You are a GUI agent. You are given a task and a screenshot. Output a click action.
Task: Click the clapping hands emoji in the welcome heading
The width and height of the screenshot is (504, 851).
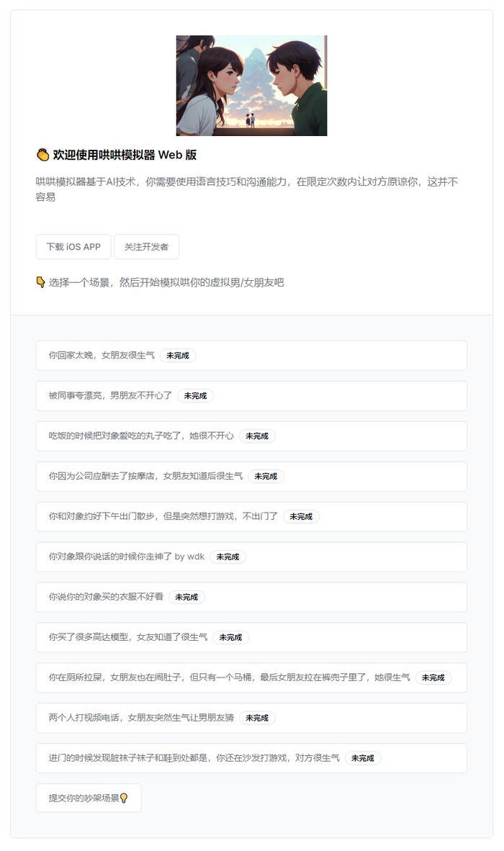(x=43, y=156)
